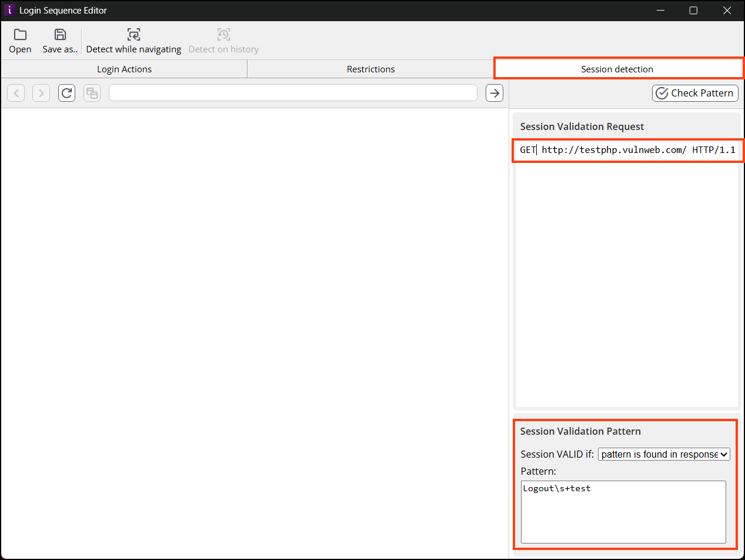Click the copy pages icon beside refresh
The height and width of the screenshot is (560, 745).
coord(92,93)
